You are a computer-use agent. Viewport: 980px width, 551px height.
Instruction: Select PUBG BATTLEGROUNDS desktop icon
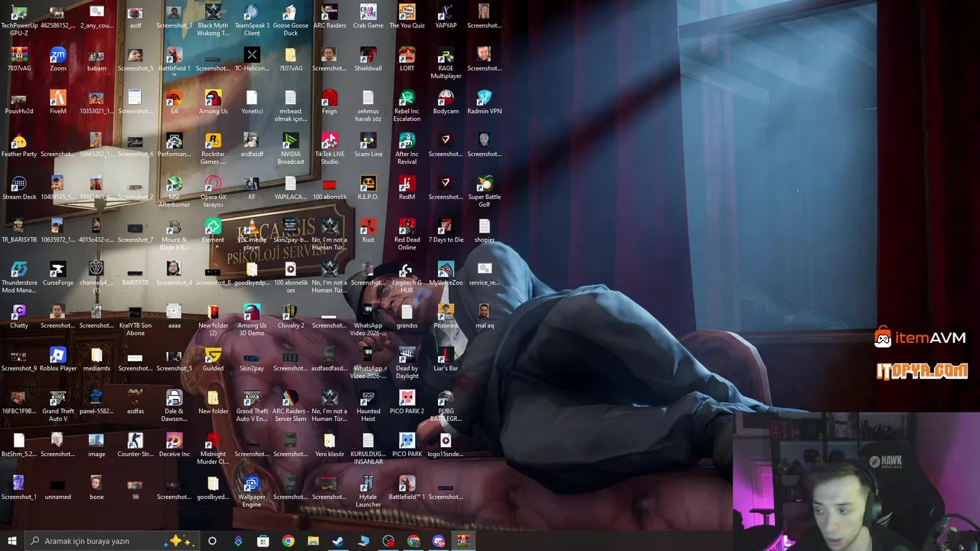[446, 406]
